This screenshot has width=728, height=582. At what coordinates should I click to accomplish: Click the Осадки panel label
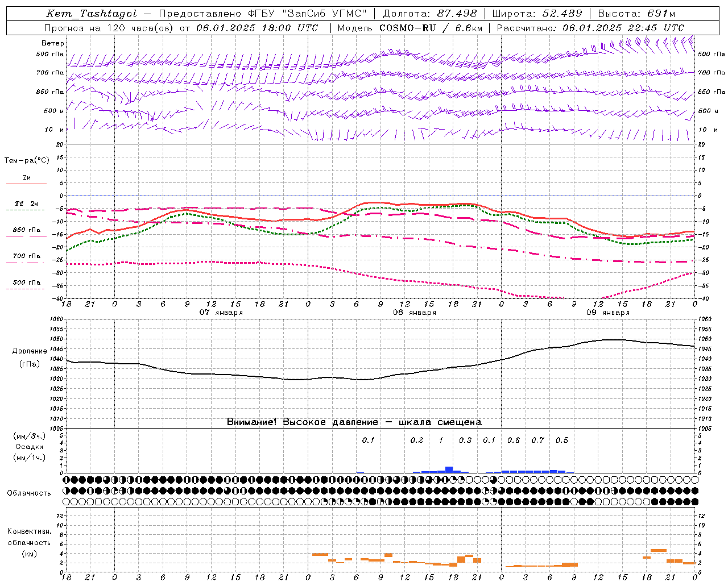[30, 447]
